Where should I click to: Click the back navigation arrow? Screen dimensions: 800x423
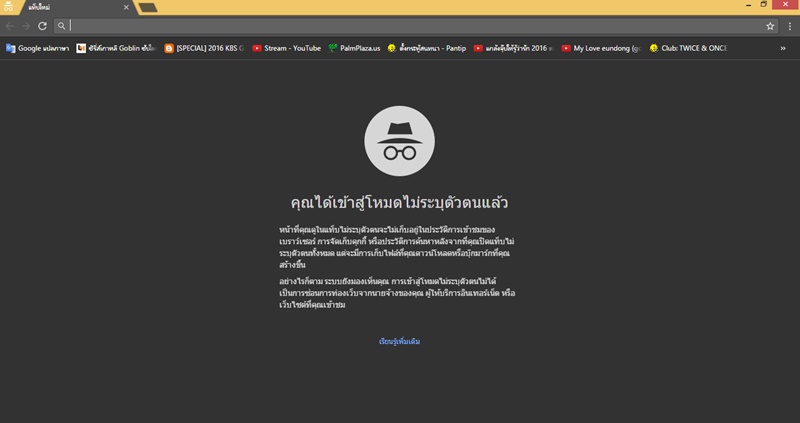point(10,26)
